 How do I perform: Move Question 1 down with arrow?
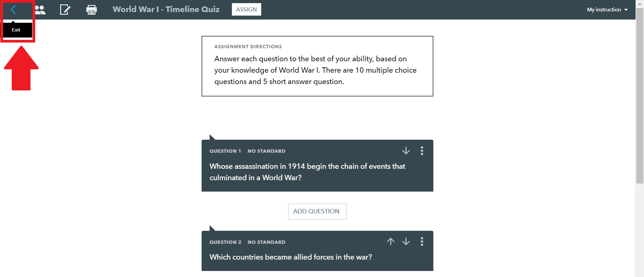click(x=406, y=151)
